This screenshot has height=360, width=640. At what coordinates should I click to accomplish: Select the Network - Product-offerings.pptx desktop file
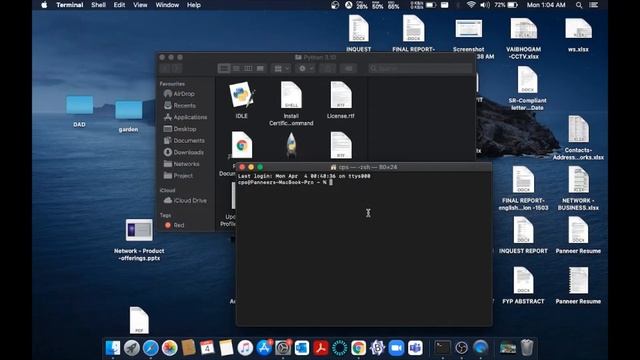139,230
